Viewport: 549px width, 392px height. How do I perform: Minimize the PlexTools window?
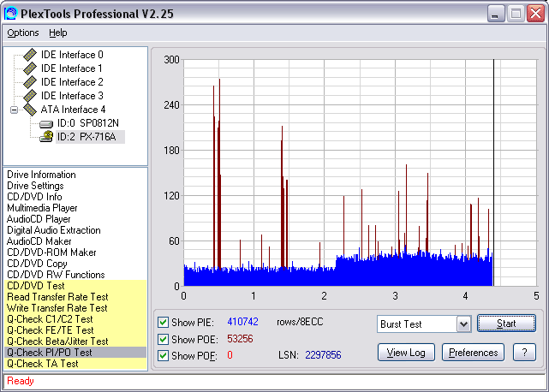coord(496,14)
